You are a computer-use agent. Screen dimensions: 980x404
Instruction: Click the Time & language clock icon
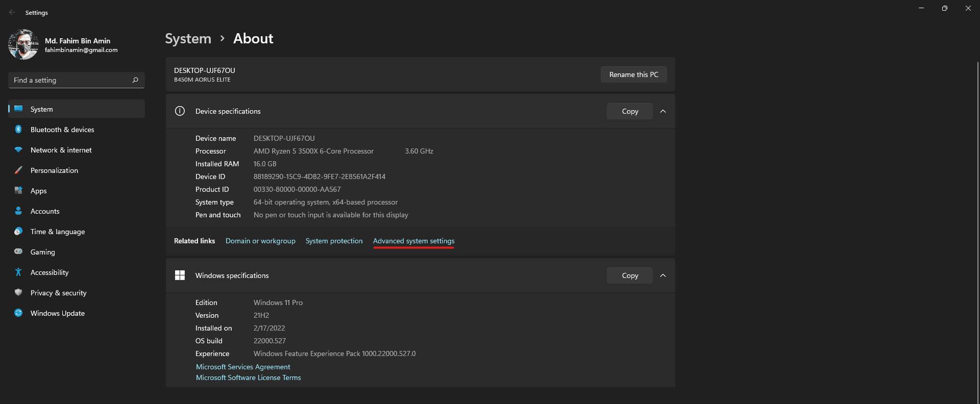point(18,231)
